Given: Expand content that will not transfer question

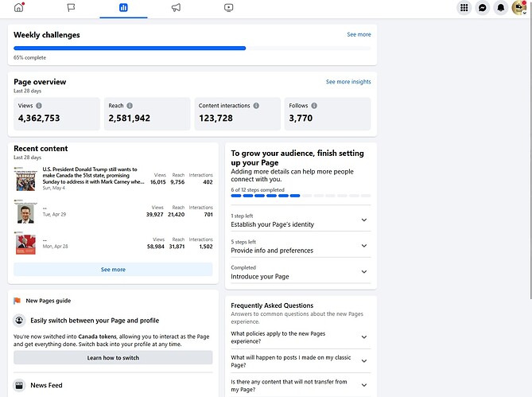Looking at the screenshot, I should [x=301, y=385].
